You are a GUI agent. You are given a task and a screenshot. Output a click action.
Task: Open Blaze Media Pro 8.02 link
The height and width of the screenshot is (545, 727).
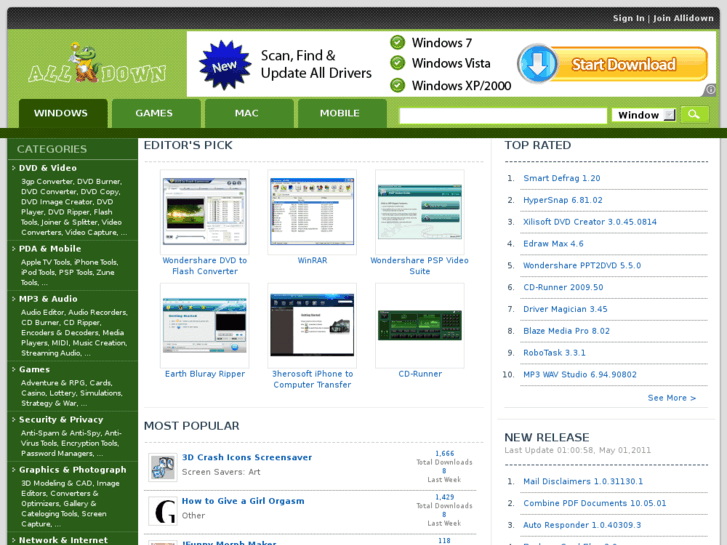(567, 331)
